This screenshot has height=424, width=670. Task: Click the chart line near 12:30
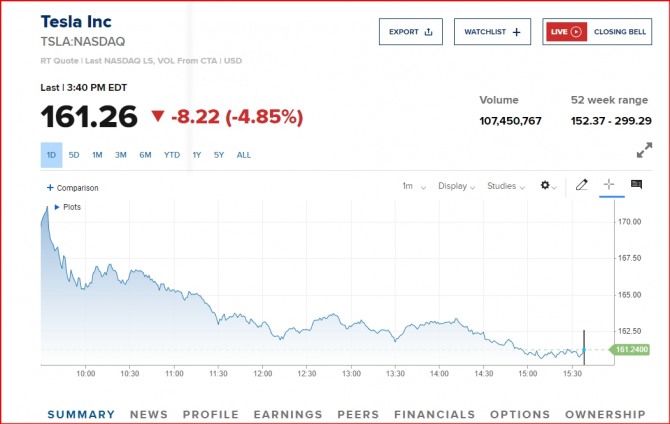308,323
